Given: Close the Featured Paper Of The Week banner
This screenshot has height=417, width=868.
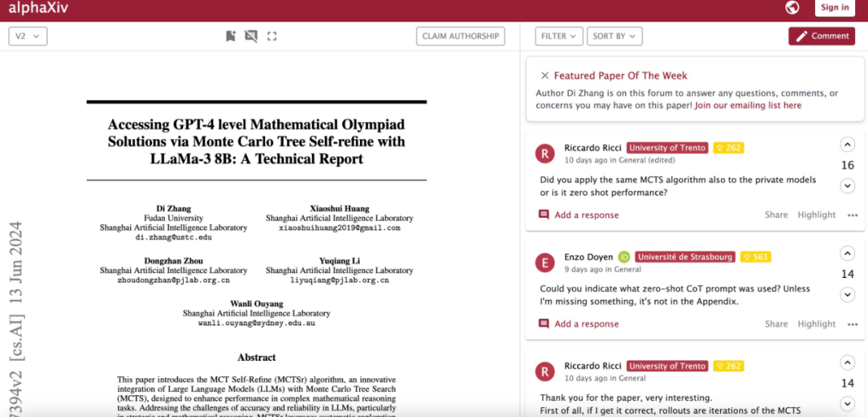Looking at the screenshot, I should tap(545, 76).
